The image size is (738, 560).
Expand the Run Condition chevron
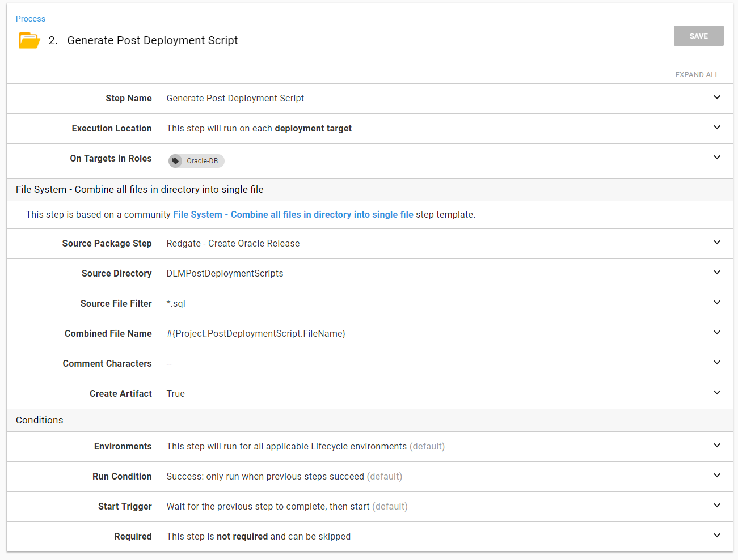(717, 476)
